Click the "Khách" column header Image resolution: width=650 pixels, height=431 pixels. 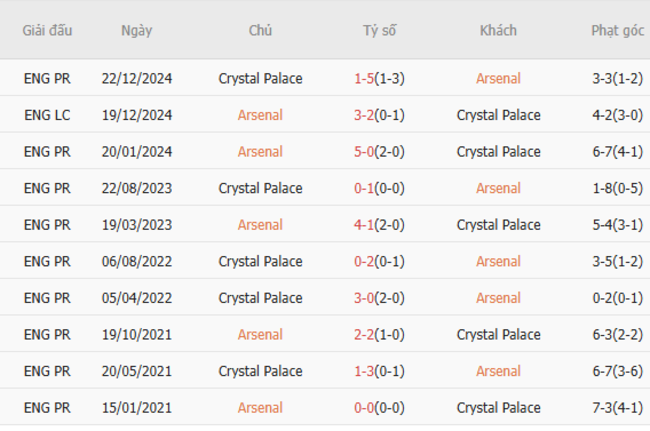(498, 30)
